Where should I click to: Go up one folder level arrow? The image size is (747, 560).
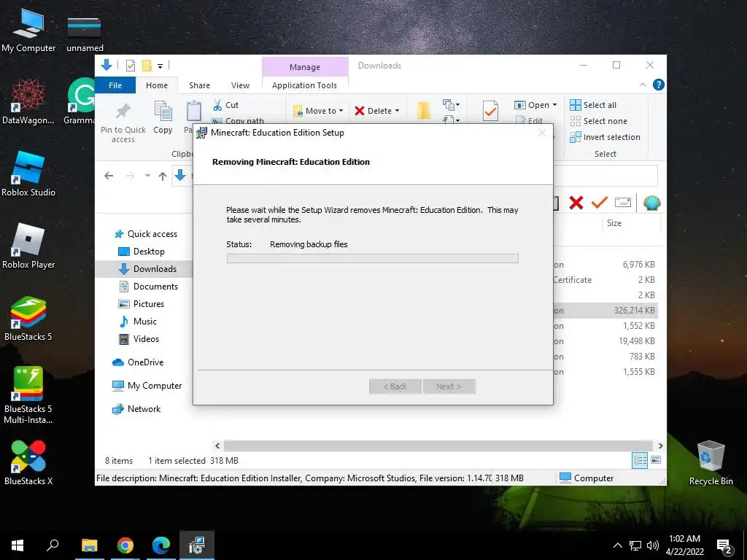click(163, 176)
